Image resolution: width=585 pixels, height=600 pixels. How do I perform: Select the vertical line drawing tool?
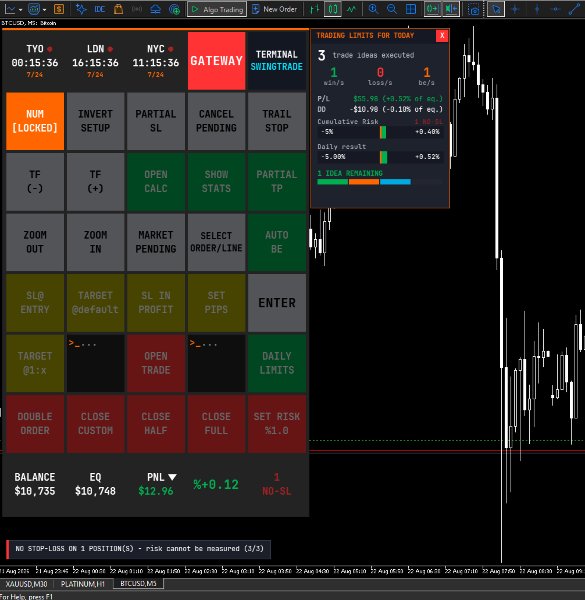[x=537, y=9]
